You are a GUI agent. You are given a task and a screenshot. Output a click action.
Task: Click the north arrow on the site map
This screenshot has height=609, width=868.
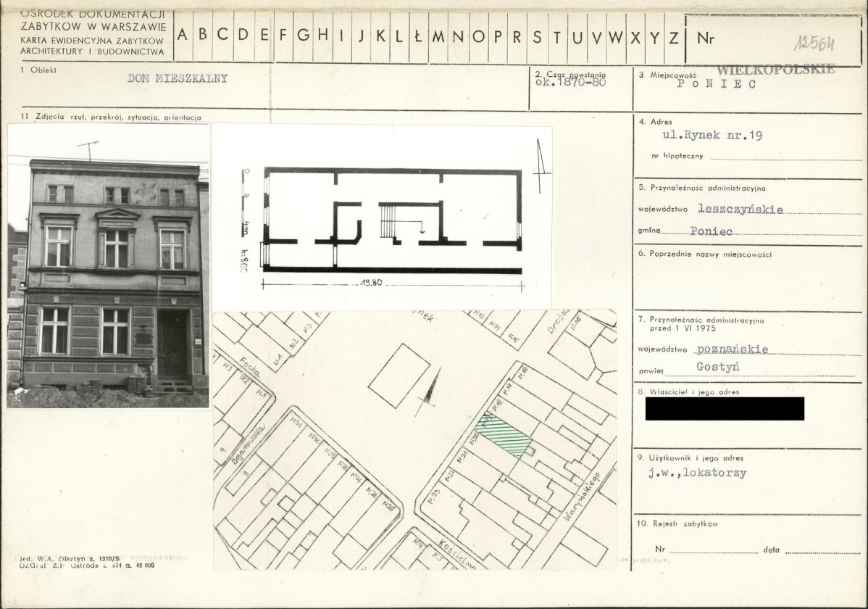430,392
